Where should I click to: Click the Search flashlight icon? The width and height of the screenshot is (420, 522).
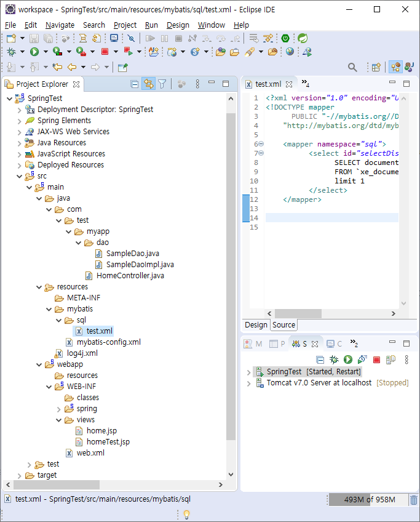[250, 52]
